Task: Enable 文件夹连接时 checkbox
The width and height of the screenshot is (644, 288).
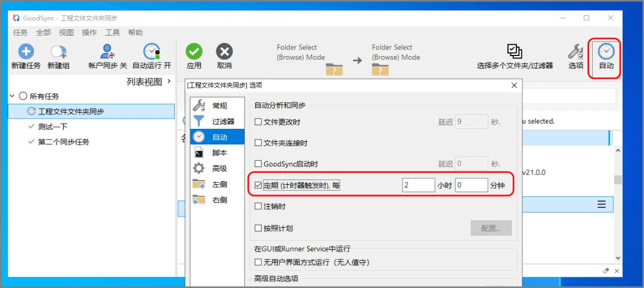Action: click(258, 143)
